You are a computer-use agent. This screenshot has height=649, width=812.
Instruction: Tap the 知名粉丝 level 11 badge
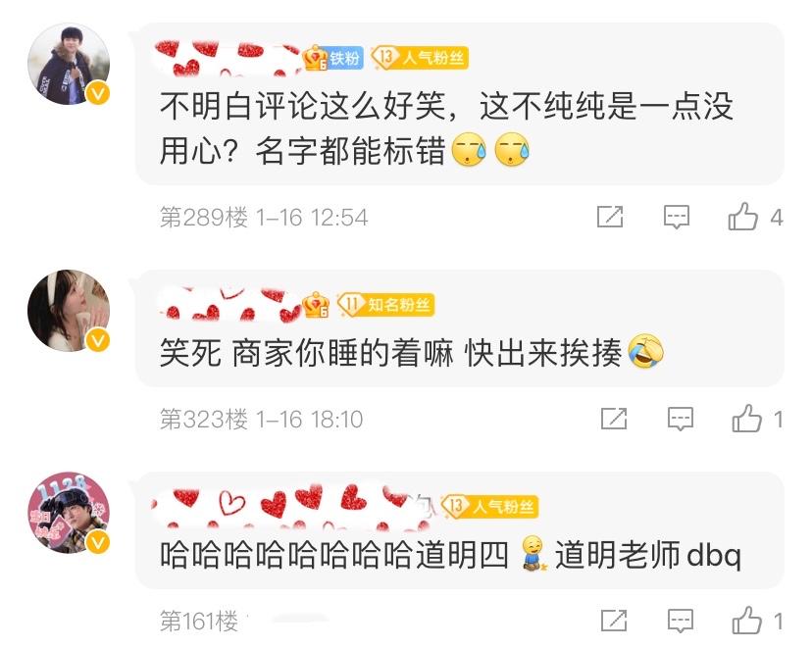[385, 304]
